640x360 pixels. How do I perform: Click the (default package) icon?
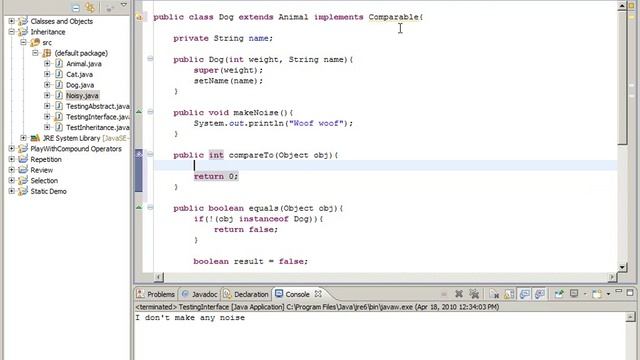pos(47,53)
